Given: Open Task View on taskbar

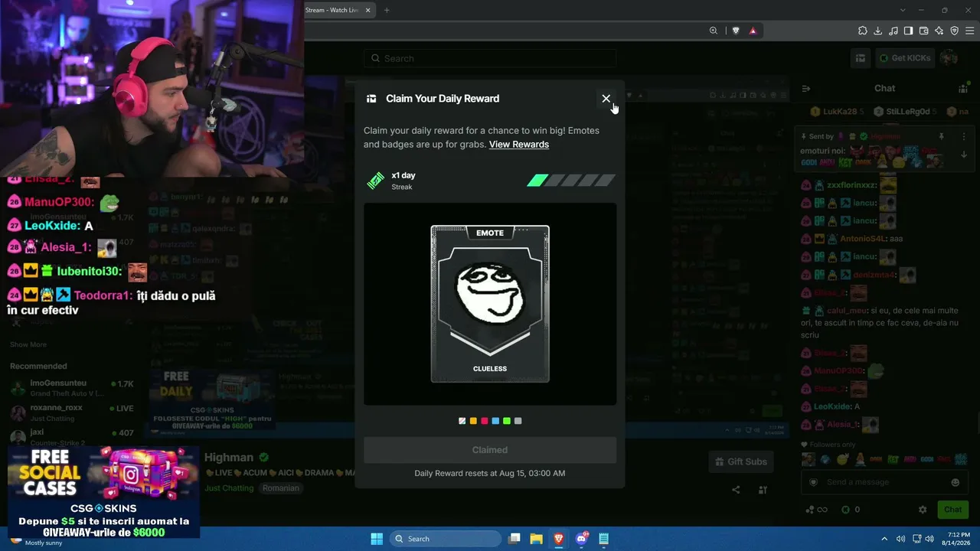Looking at the screenshot, I should [514, 539].
